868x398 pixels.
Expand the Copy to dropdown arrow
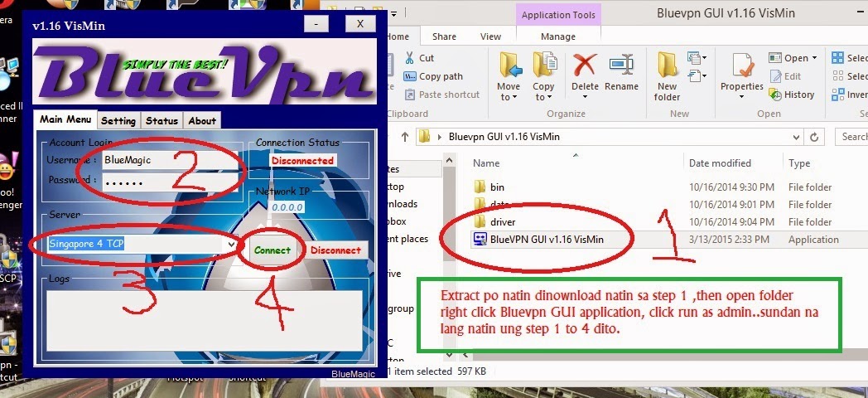(549, 98)
